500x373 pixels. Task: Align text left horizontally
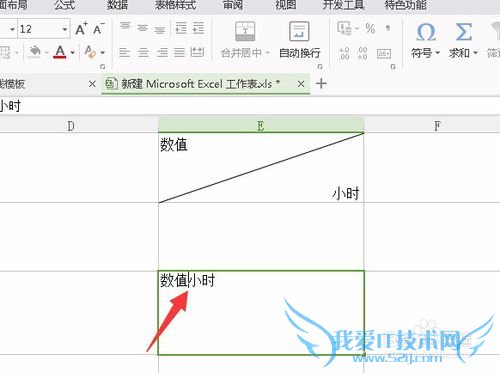pyautogui.click(x=125, y=52)
